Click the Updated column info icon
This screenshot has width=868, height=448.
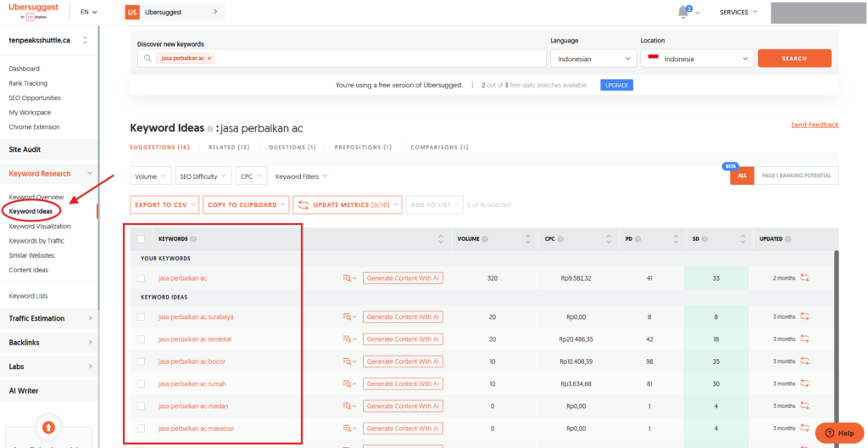[787, 239]
